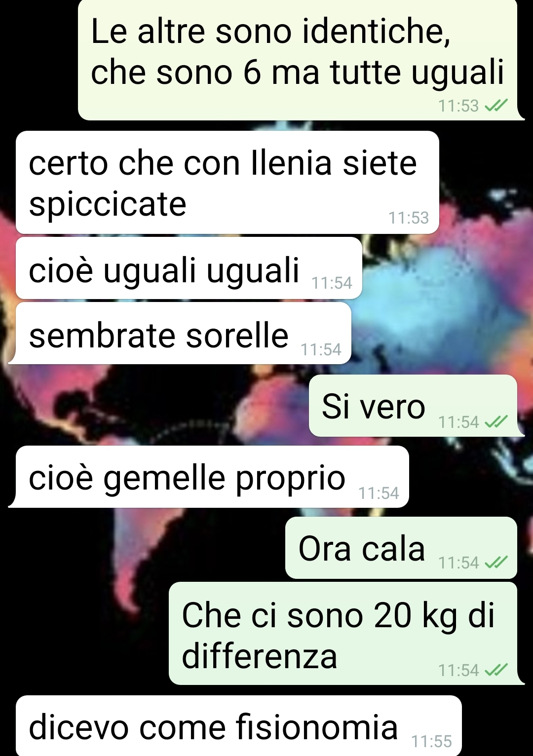This screenshot has height=756, width=533.
Task: Click the double check on '20 kg di differenza' message
Action: click(496, 670)
